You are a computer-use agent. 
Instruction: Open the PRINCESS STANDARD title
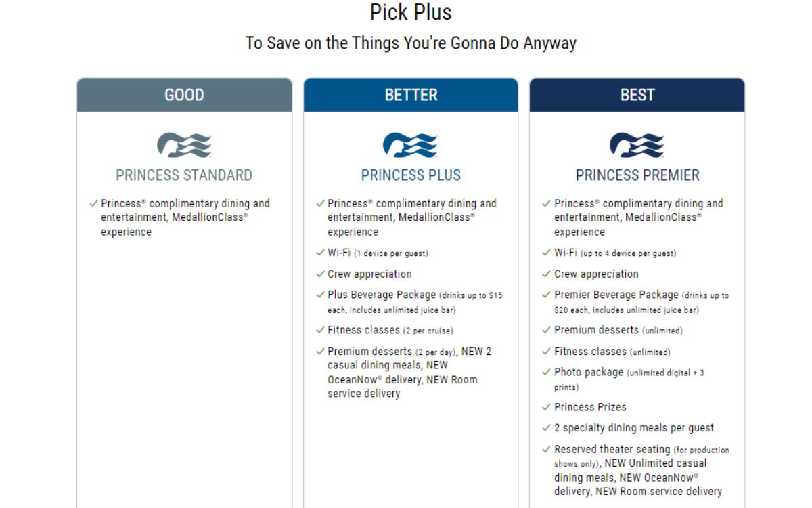coord(184,175)
